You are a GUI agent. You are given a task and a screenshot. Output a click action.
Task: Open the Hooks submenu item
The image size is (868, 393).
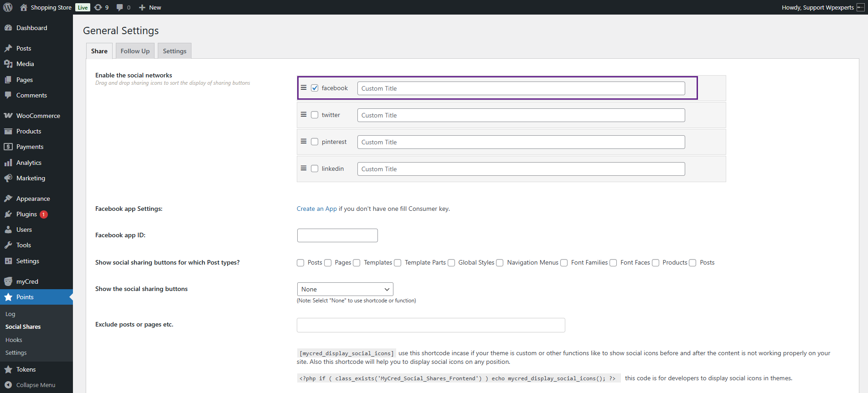[x=14, y=340]
